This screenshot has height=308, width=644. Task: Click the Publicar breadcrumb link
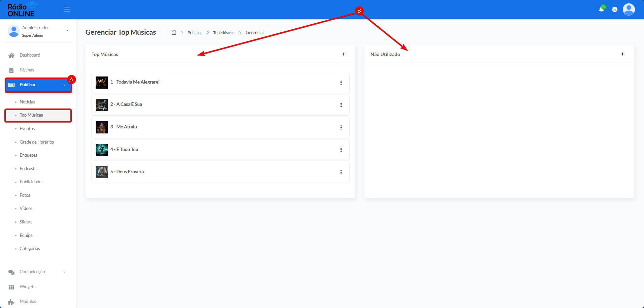coord(195,33)
